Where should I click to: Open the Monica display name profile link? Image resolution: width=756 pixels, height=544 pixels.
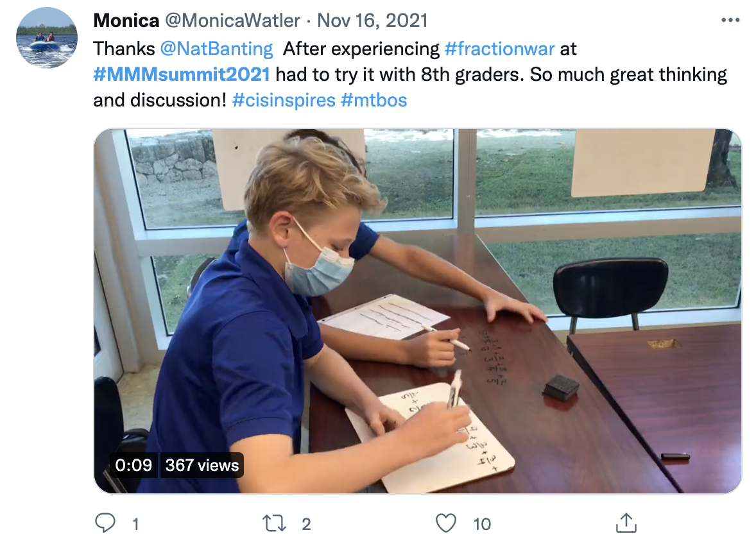pos(126,21)
